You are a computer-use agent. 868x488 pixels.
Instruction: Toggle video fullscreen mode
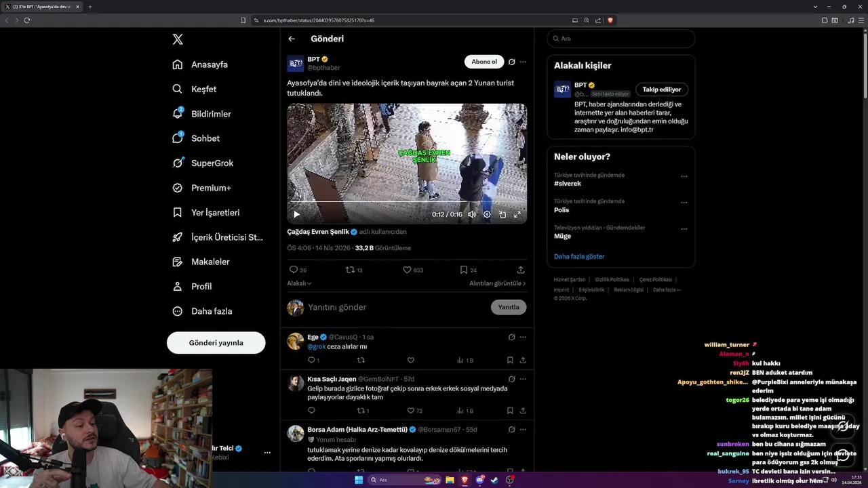517,214
